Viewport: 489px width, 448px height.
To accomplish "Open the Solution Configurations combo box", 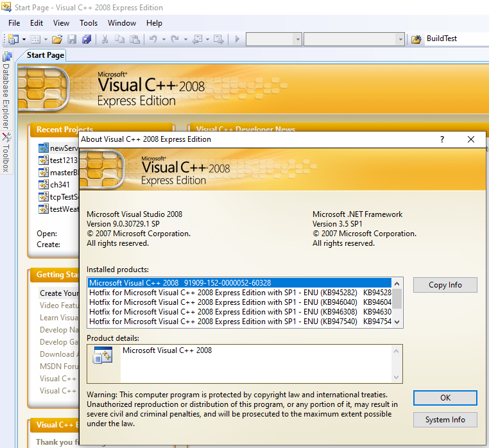I will (x=274, y=39).
